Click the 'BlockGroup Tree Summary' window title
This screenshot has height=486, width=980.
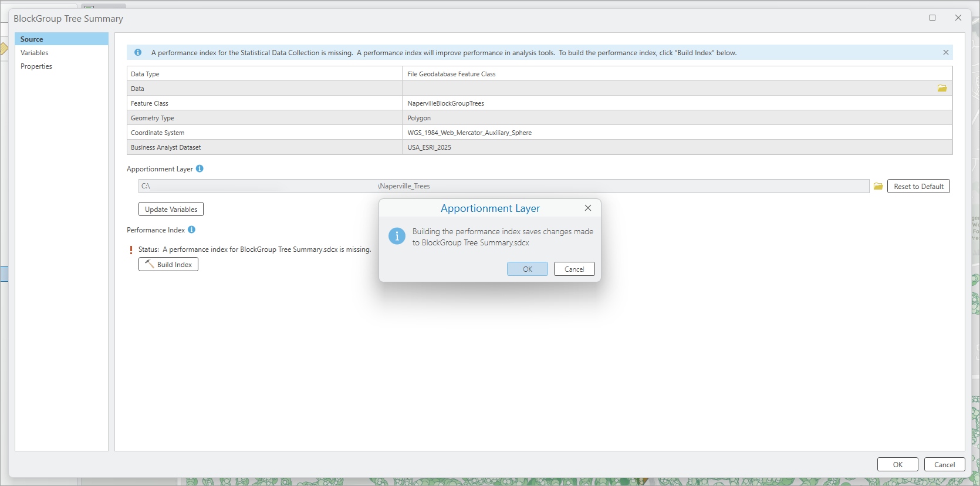coord(68,18)
